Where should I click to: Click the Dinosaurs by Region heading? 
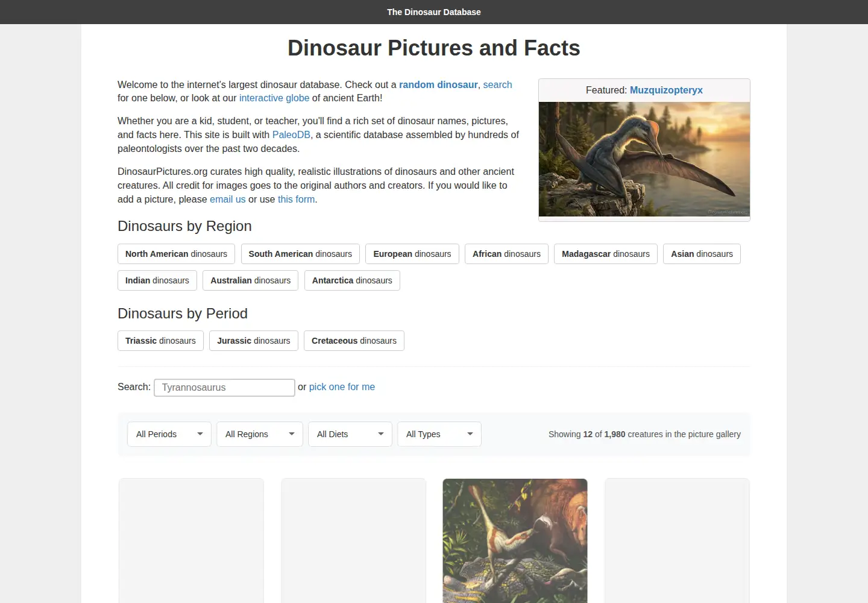[184, 226]
